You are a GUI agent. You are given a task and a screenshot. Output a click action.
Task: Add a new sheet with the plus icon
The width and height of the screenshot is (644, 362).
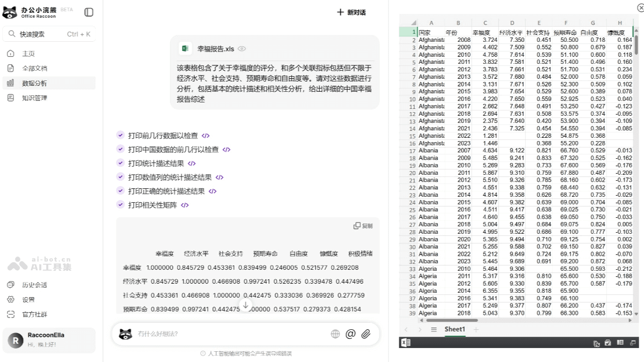click(476, 329)
